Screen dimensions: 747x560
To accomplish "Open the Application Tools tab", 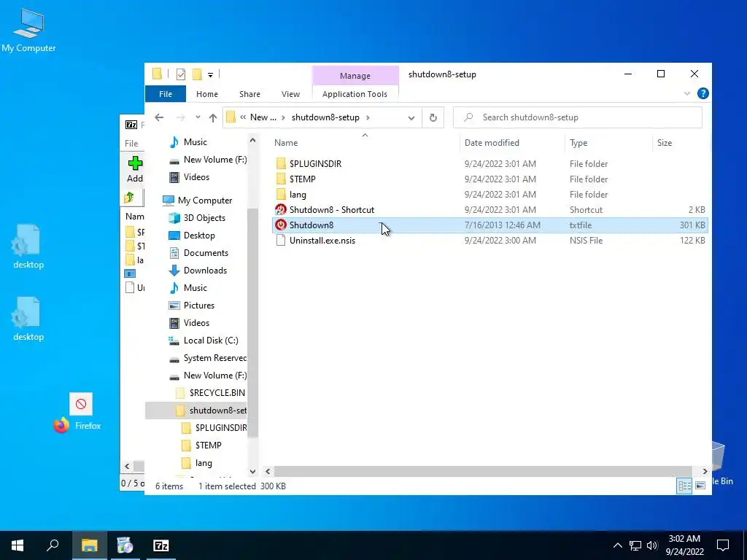I will [355, 94].
